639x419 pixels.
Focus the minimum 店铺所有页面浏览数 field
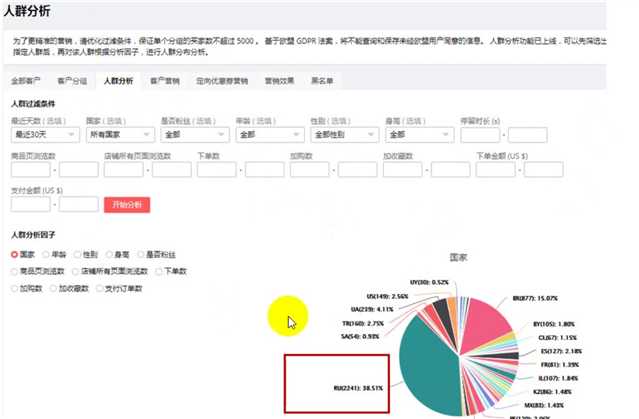click(124, 170)
